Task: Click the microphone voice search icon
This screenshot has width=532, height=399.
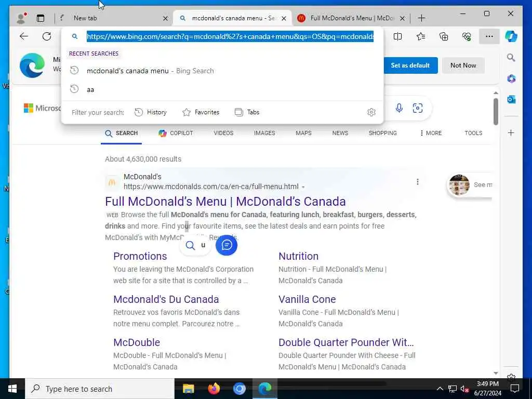Action: coord(400,108)
